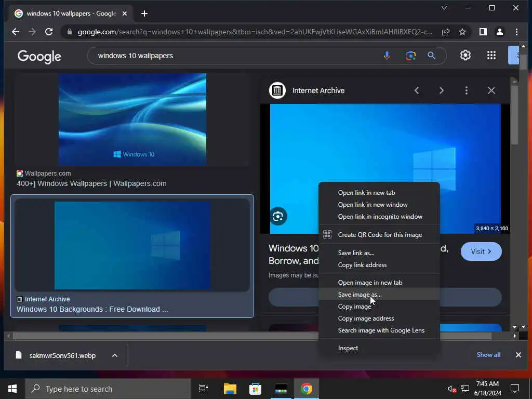Open the Chrome profile icon
The width and height of the screenshot is (532, 399).
pyautogui.click(x=499, y=32)
